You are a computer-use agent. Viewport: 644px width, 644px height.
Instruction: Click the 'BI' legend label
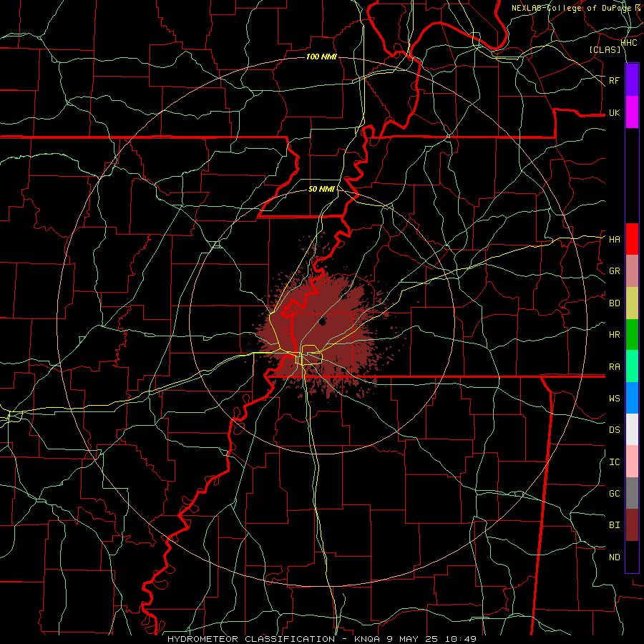[x=614, y=525]
